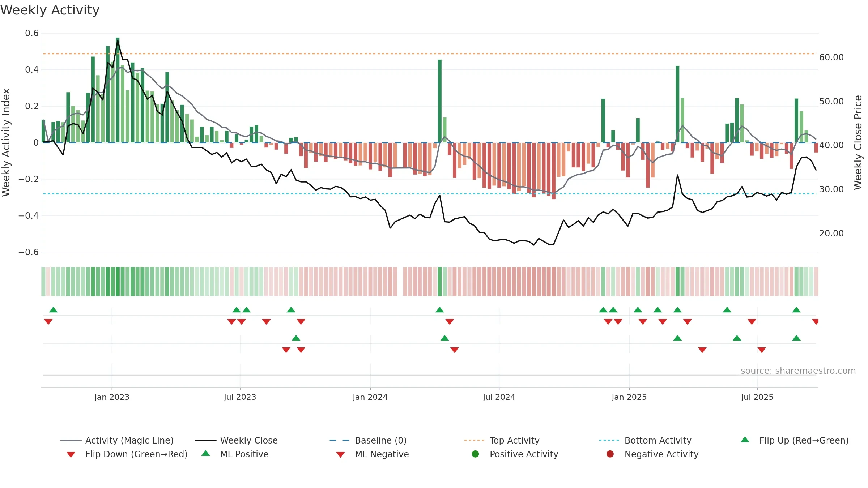Click the Weekly Close Price axis label
This screenshot has height=488, width=868.
point(858,142)
